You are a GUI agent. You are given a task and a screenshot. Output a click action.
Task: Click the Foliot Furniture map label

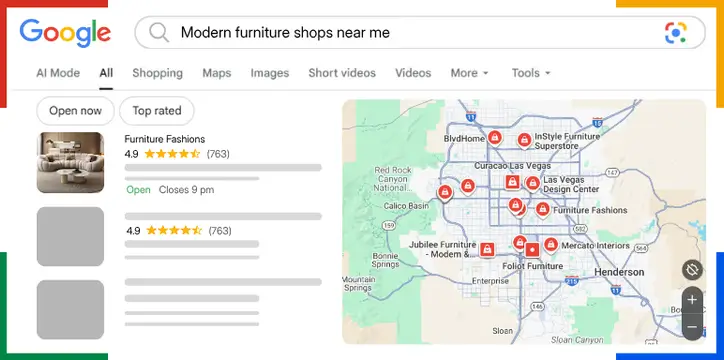point(532,266)
